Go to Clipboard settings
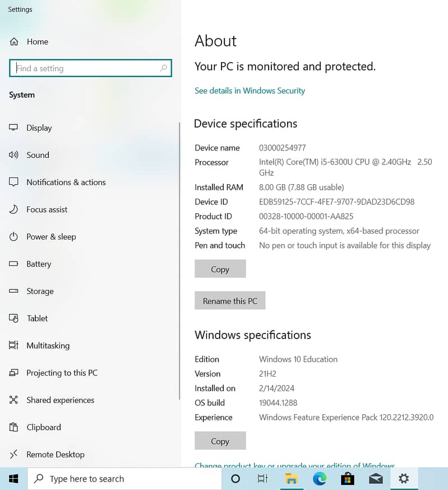Viewport: 448px width, 490px height. (x=43, y=427)
